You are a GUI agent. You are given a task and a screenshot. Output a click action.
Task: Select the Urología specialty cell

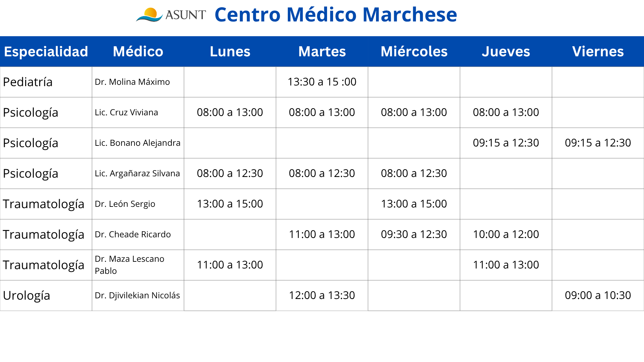coord(46,296)
